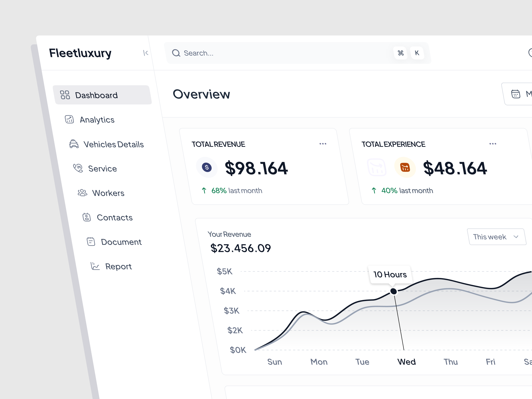Select Fri on the chart axis

pyautogui.click(x=491, y=362)
